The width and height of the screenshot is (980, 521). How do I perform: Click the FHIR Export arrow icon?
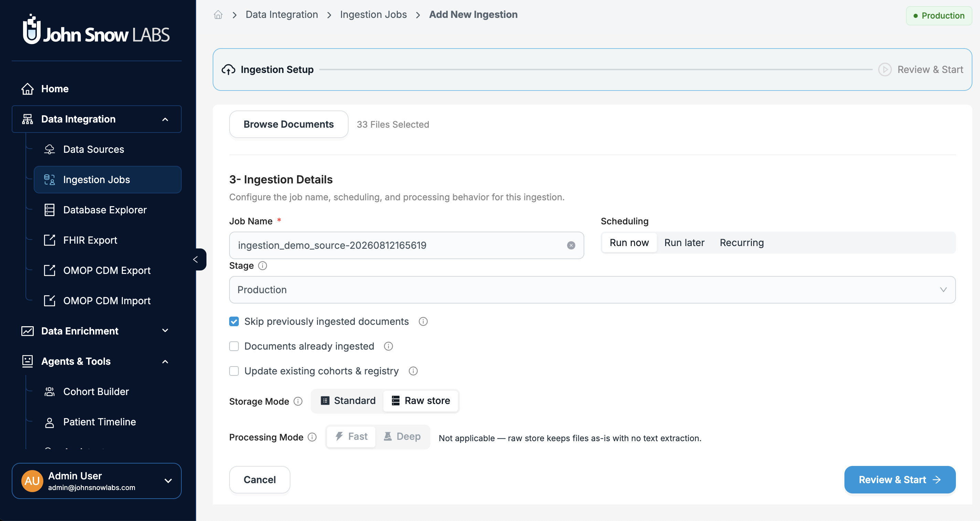click(x=50, y=240)
